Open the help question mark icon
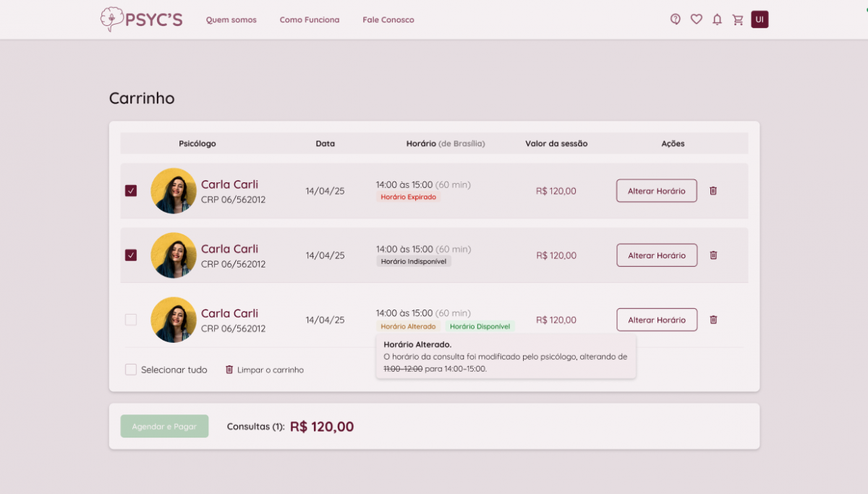 pos(676,20)
